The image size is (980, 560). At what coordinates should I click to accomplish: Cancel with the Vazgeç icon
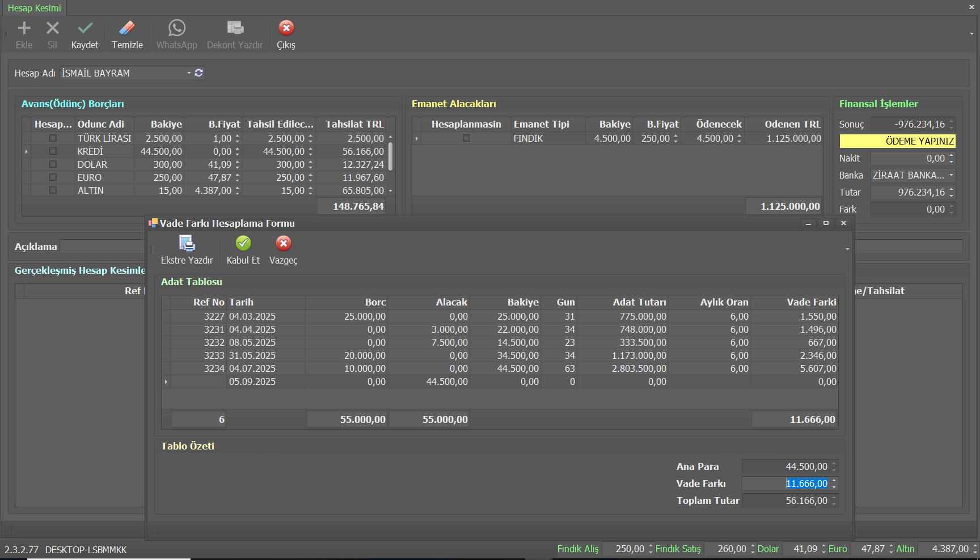(283, 244)
